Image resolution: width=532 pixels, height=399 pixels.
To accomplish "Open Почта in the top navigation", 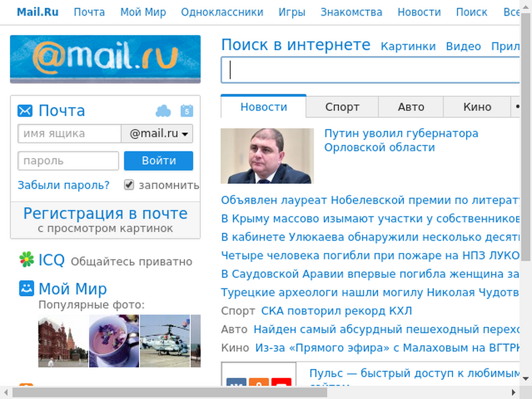I will coord(89,12).
